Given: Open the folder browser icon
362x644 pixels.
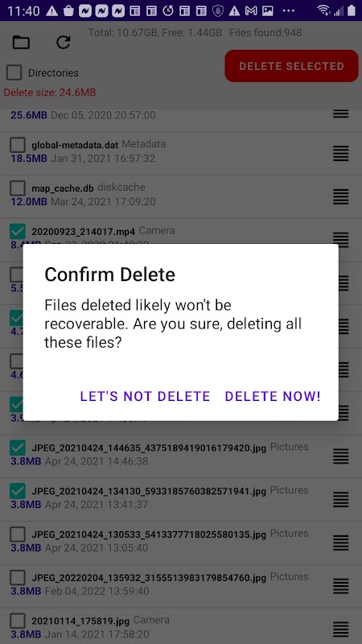Looking at the screenshot, I should point(21,42).
